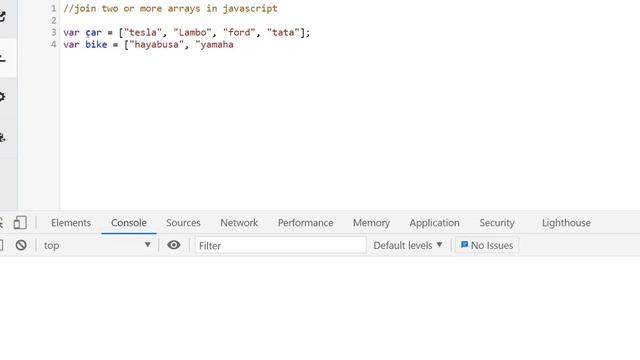
Task: Open the Sources tab
Action: coord(183,223)
